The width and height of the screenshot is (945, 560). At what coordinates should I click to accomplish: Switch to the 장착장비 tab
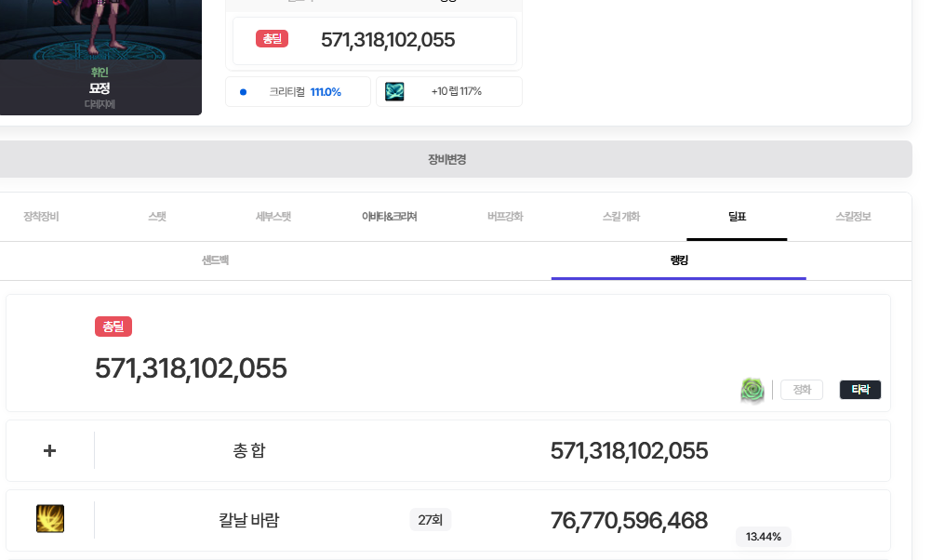pos(41,217)
